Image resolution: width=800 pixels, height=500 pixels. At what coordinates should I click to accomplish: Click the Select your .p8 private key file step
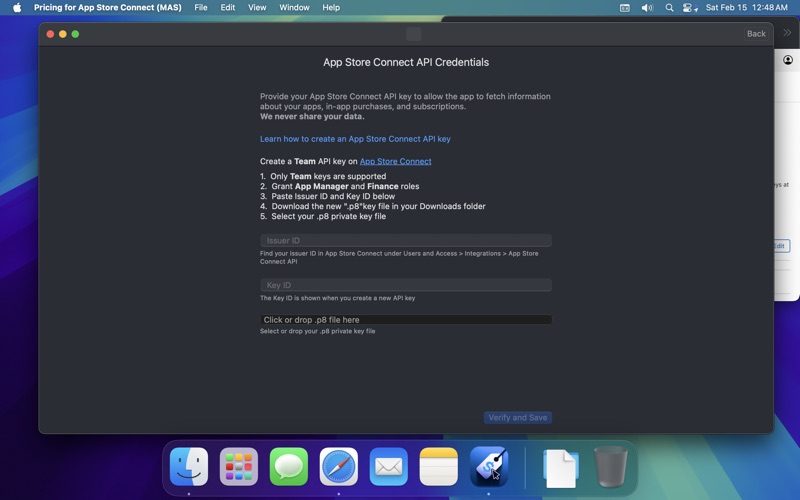pos(323,216)
